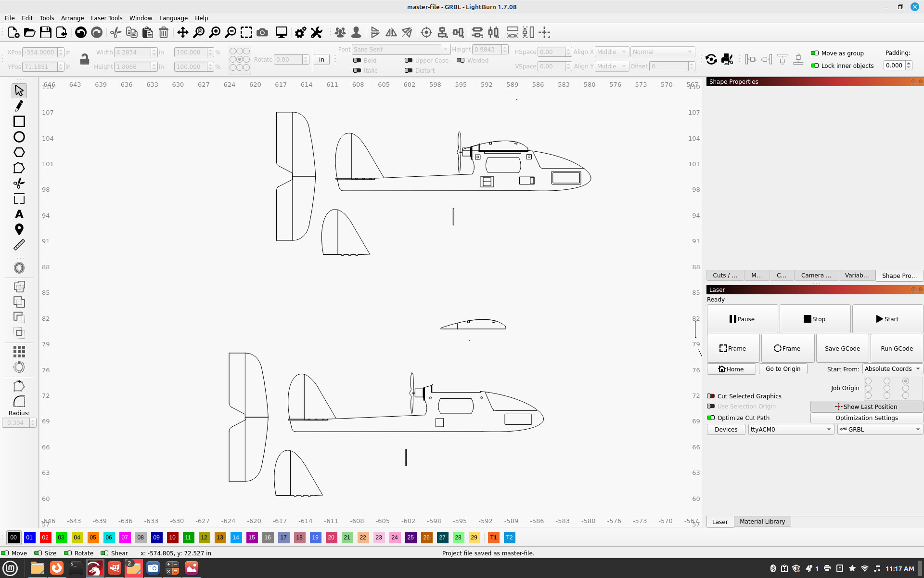
Task: Toggle Bold text switch
Action: [357, 60]
